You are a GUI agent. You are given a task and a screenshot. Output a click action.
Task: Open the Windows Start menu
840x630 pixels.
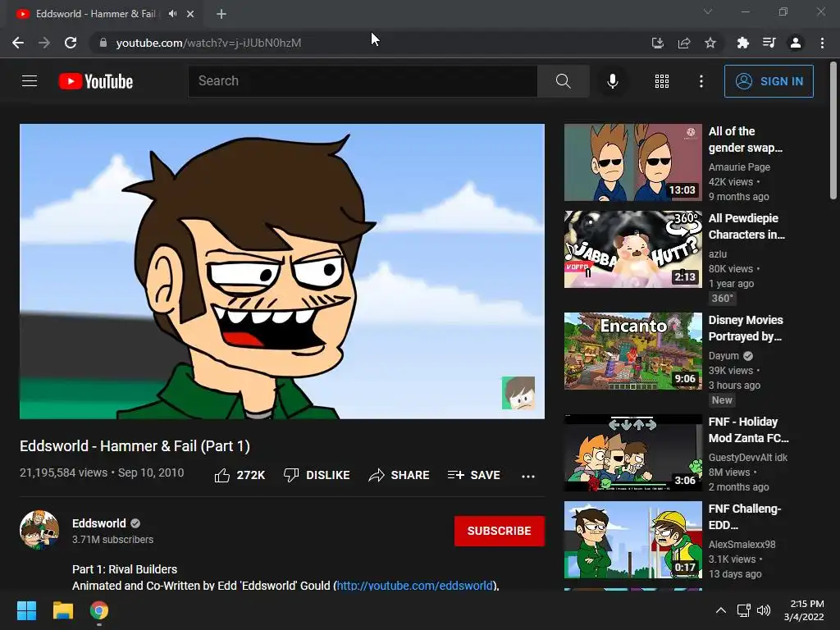pyautogui.click(x=26, y=610)
